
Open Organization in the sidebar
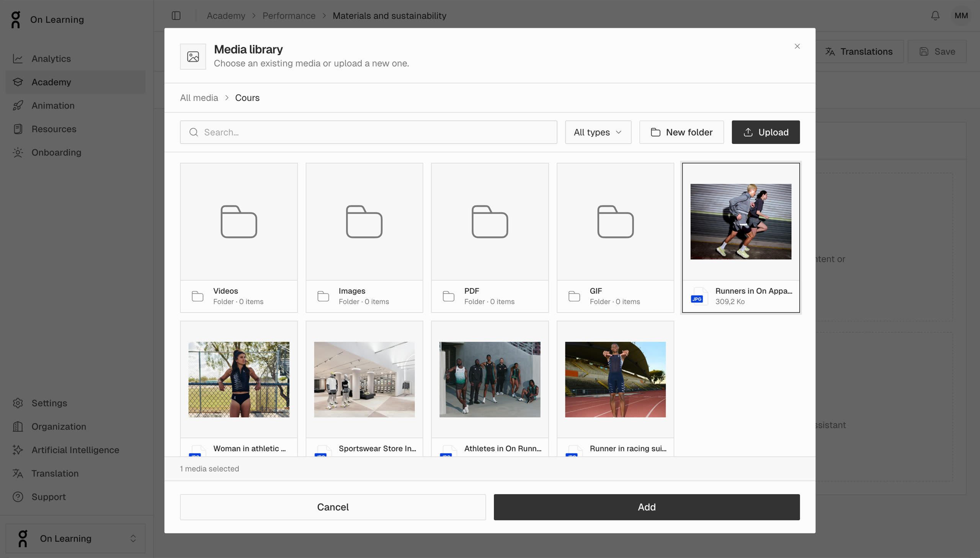75,426
